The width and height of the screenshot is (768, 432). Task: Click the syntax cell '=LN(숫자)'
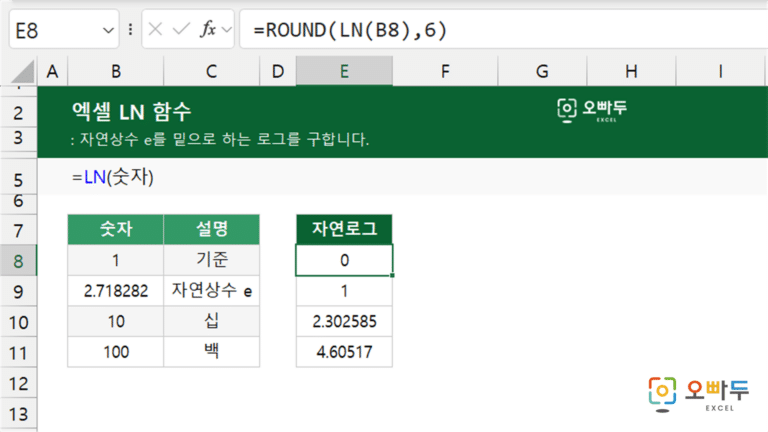pyautogui.click(x=113, y=177)
